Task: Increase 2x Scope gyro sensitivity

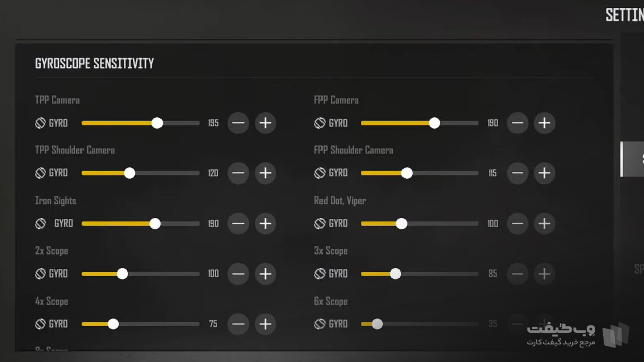Action: point(265,274)
